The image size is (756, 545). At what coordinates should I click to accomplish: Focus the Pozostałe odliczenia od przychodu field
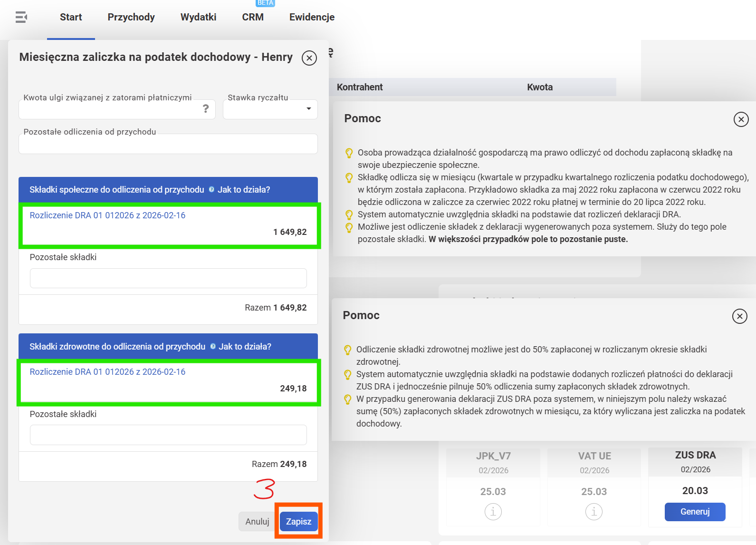click(168, 145)
